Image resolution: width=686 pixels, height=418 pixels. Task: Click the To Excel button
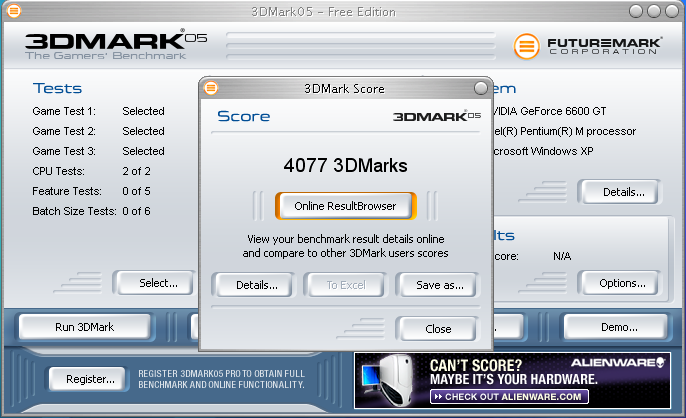(346, 285)
